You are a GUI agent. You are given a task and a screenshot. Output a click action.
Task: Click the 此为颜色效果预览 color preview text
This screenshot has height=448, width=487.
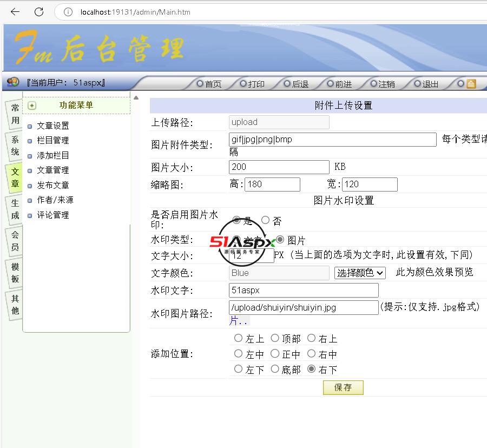point(435,272)
